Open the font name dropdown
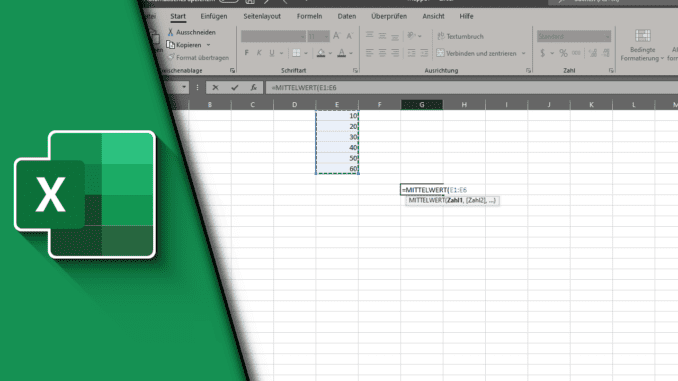Image resolution: width=678 pixels, height=381 pixels. [x=302, y=37]
